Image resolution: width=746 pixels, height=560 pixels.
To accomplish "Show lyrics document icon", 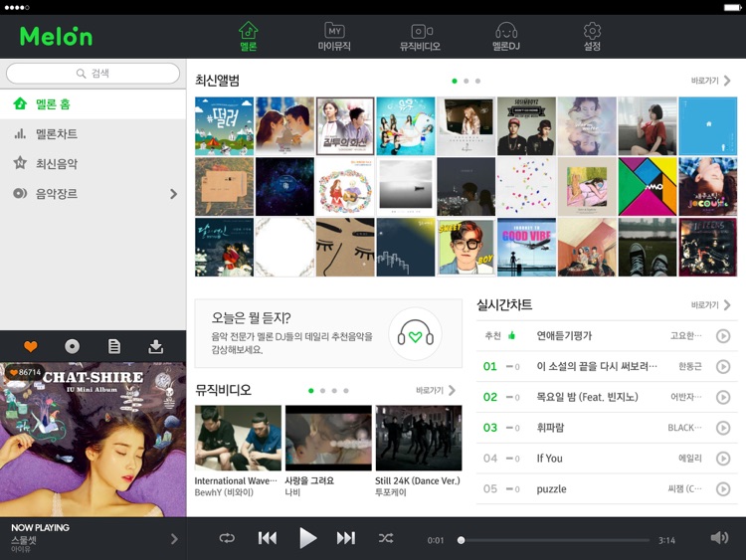I will (x=114, y=346).
